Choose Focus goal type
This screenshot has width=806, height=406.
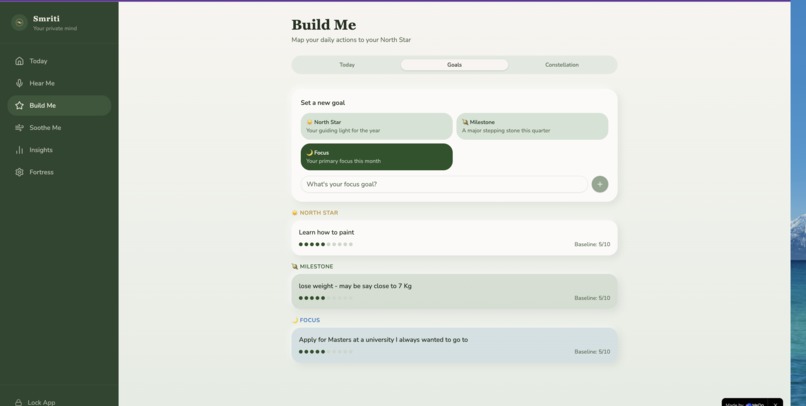click(377, 157)
